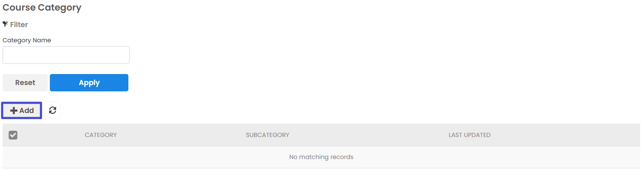This screenshot has height=184, width=644.
Task: Click the Category Name field label
Action: (x=27, y=40)
